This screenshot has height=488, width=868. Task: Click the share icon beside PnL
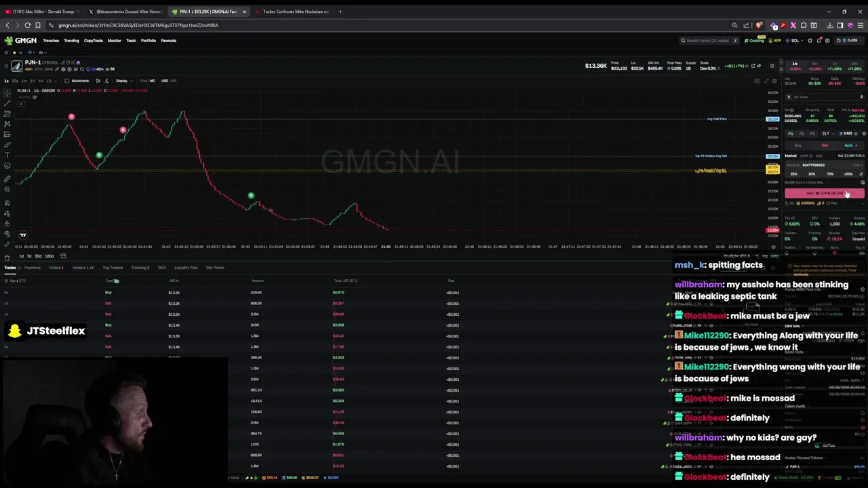point(753,66)
